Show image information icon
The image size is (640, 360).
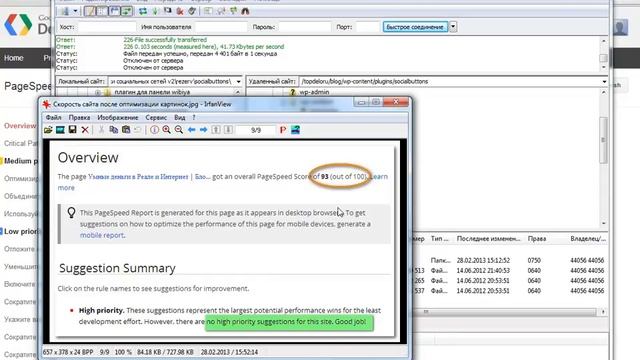click(x=154, y=130)
